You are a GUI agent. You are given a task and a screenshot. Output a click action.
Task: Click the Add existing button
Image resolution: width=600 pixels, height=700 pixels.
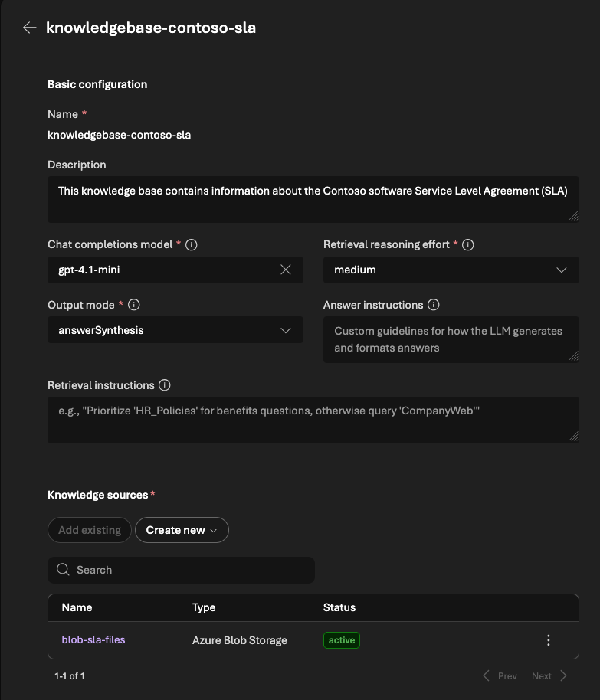click(90, 530)
